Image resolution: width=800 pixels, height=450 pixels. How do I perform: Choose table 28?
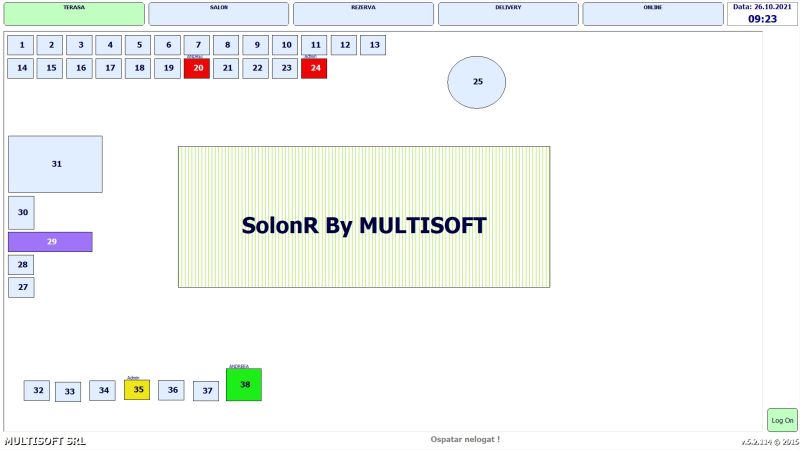(21, 265)
